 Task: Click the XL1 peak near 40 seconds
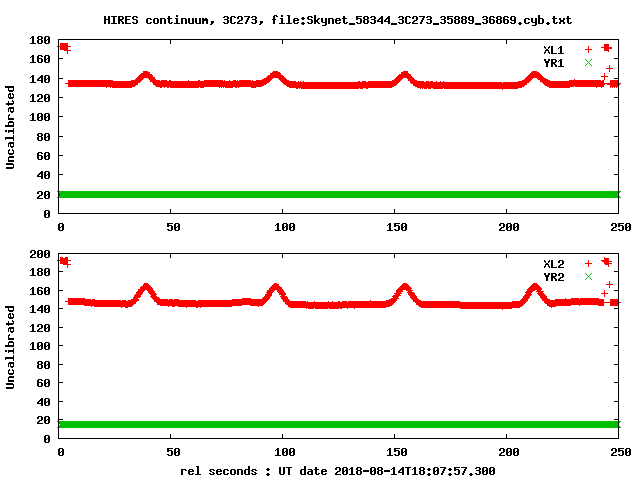146,76
